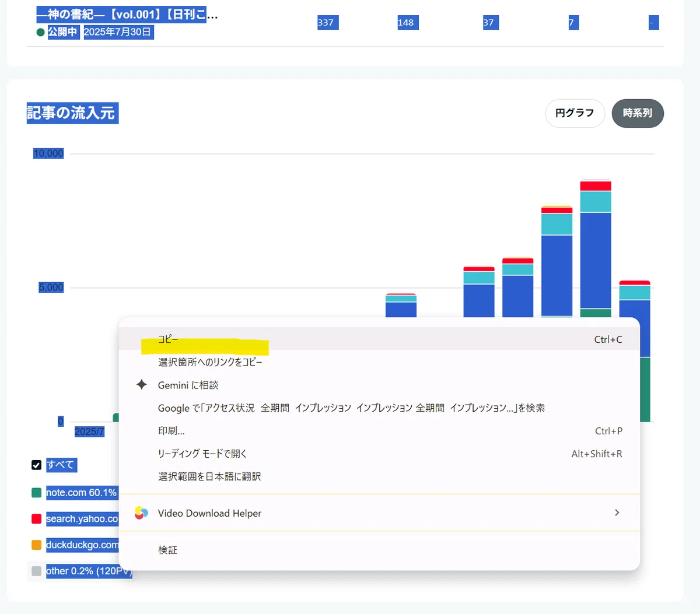
Task: Click the 5,000 axis label
Action: 51,287
